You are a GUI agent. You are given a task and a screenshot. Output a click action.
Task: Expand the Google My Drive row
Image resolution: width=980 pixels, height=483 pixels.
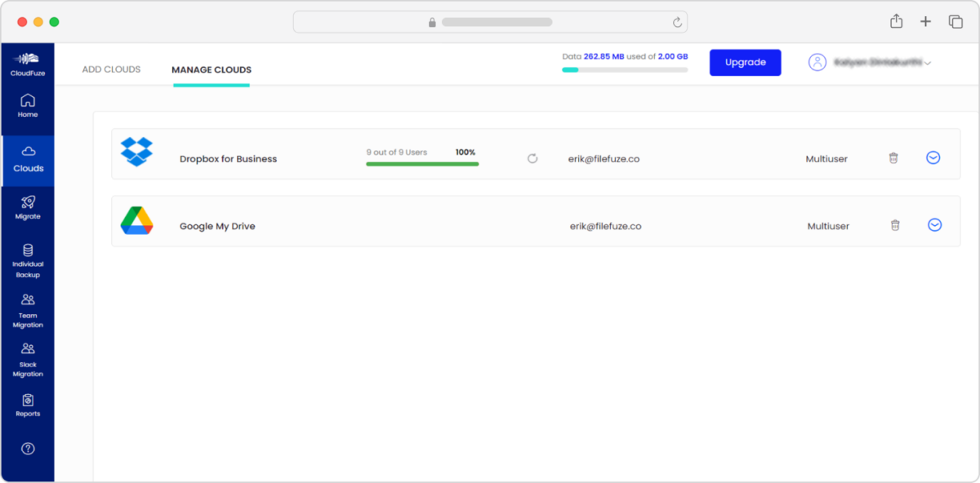point(933,224)
